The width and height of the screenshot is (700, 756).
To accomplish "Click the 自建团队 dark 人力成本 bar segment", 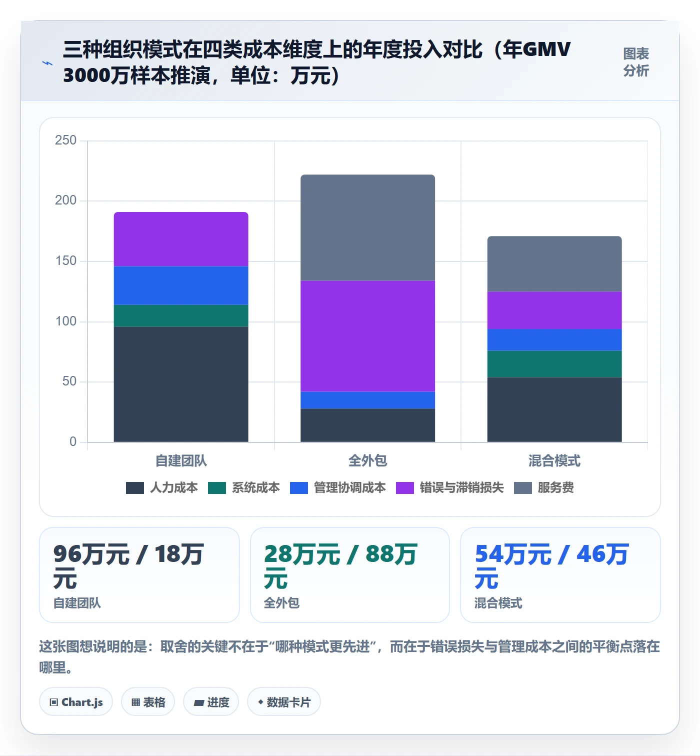I will click(181, 384).
